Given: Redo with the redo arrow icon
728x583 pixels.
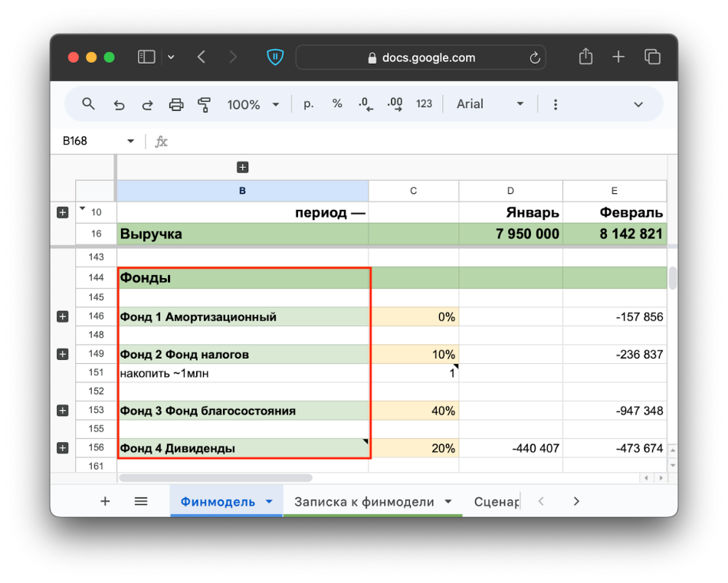Looking at the screenshot, I should click(147, 105).
